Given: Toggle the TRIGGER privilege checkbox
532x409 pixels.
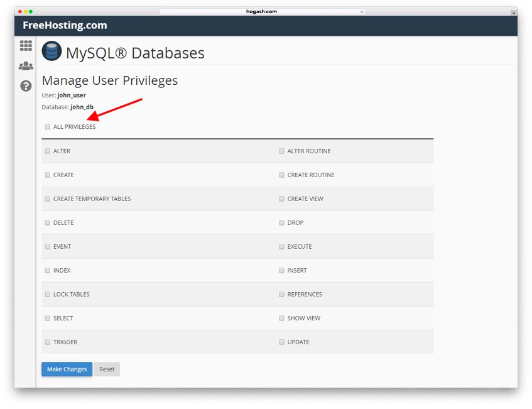Looking at the screenshot, I should point(48,342).
